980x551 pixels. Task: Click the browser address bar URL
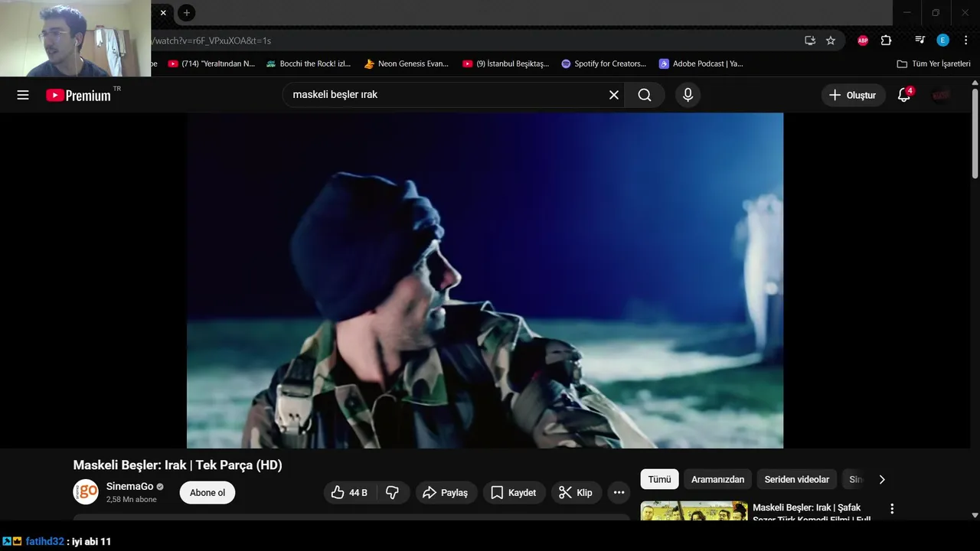[x=213, y=41]
